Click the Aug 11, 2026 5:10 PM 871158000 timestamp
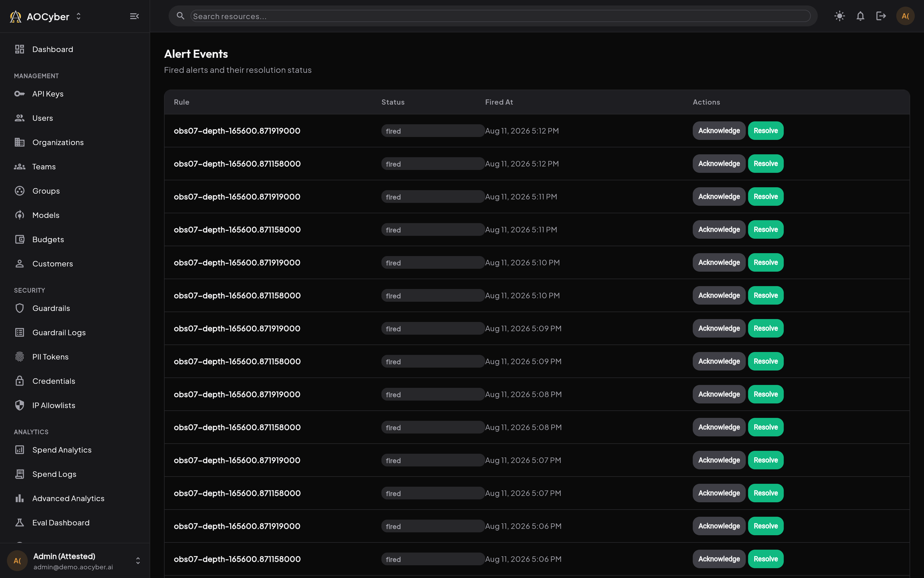The height and width of the screenshot is (578, 924). click(522, 295)
